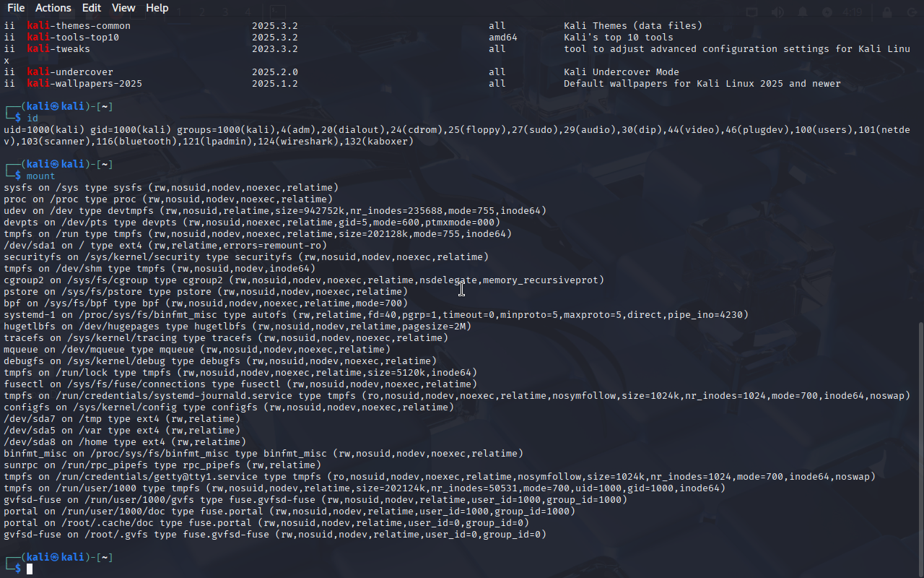Screen dimensions: 924x578
Task: Switch to faint workspace 2 in the panel
Action: [202, 12]
